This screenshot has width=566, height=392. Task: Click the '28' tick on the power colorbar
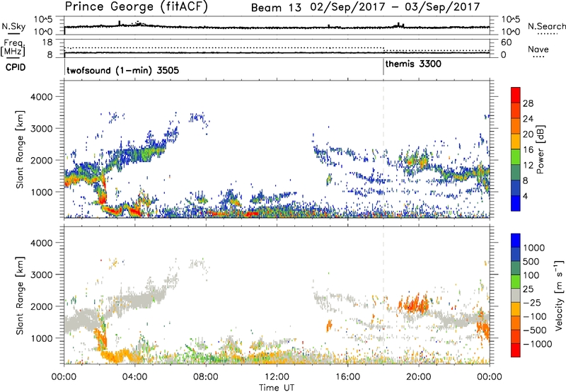click(x=528, y=103)
